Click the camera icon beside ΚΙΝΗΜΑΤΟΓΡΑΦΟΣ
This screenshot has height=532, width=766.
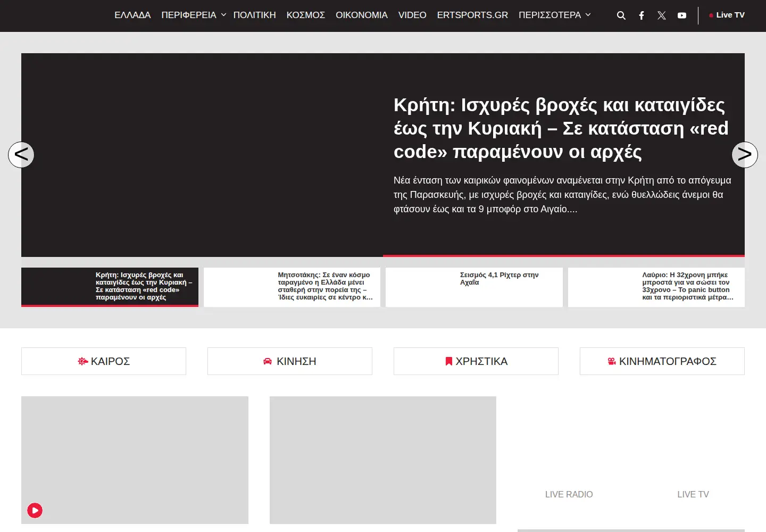point(612,361)
